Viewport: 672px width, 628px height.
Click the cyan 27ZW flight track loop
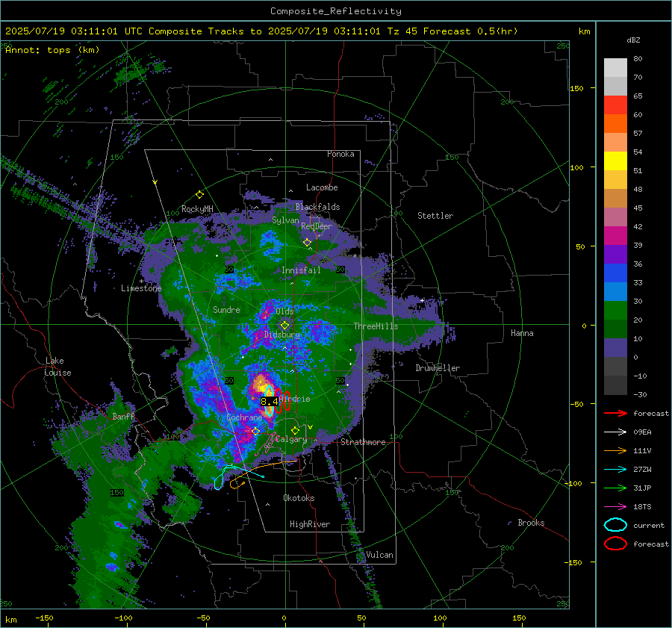tap(218, 481)
